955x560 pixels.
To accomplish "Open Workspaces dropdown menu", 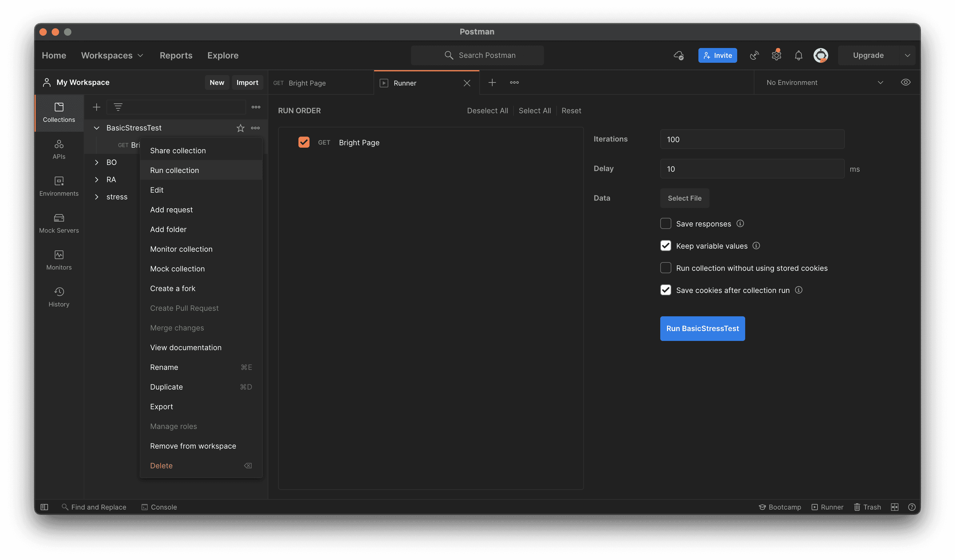I will [x=112, y=55].
